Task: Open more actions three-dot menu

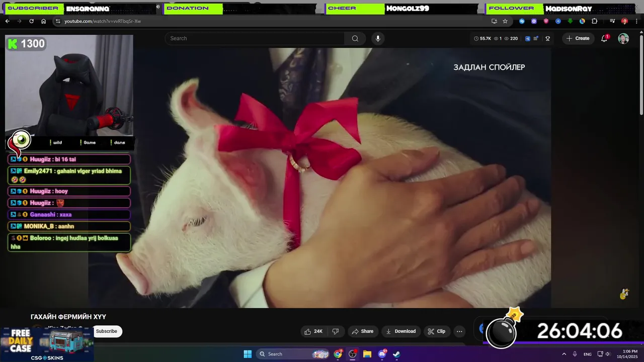Action: pos(459,331)
